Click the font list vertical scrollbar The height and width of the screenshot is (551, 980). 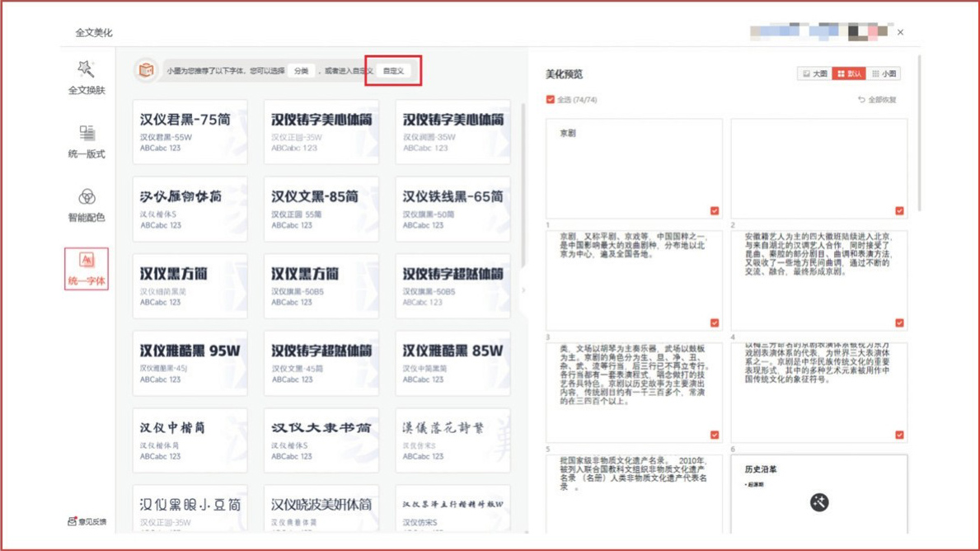(523, 185)
